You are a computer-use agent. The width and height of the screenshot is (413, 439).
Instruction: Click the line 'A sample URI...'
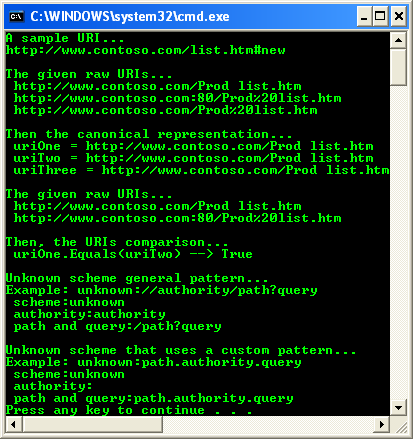pyautogui.click(x=65, y=38)
